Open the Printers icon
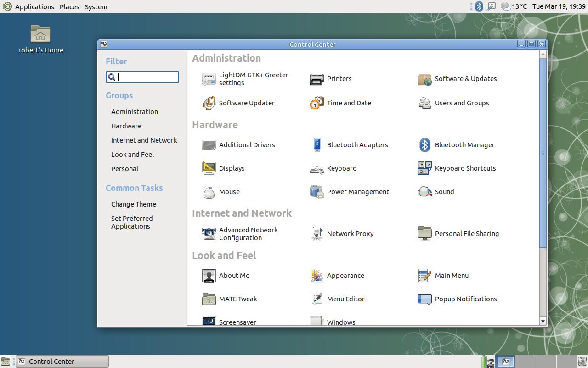The height and width of the screenshot is (368, 588). point(317,79)
